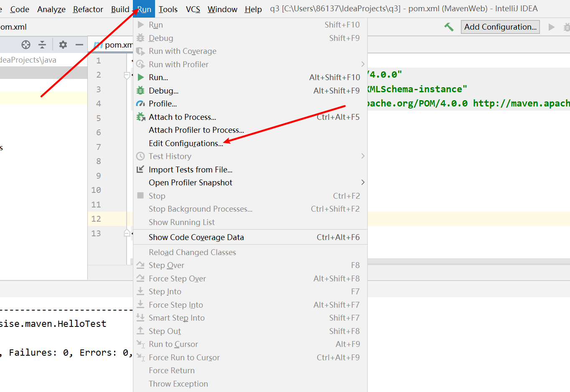
Task: Hide the project panel with the minus icon
Action: click(79, 45)
